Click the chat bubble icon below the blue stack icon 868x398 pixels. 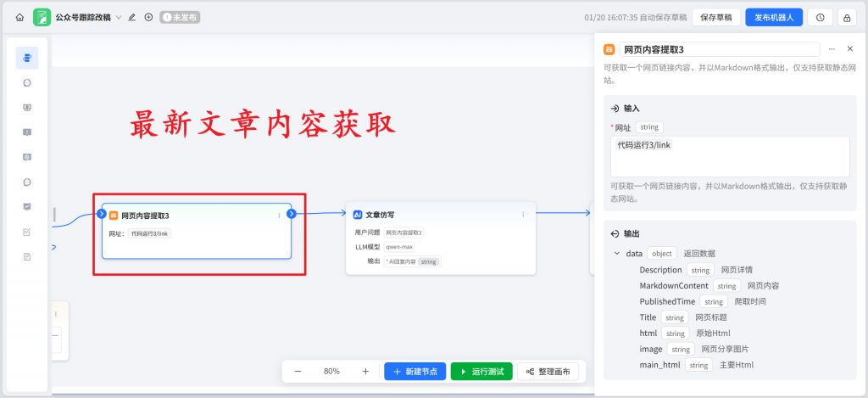(x=27, y=83)
